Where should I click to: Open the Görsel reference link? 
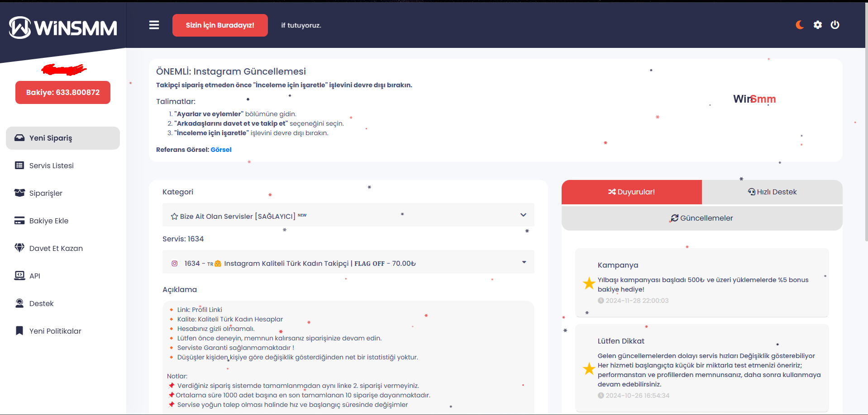[221, 150]
